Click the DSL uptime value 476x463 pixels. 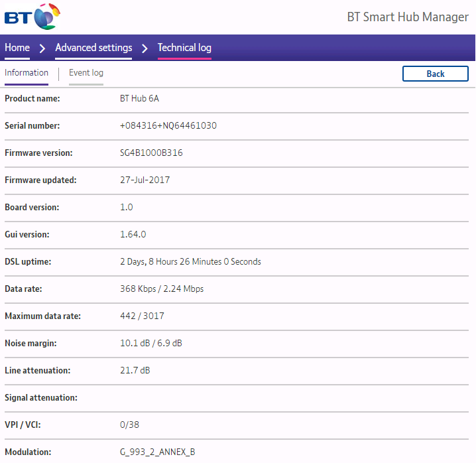(x=190, y=262)
